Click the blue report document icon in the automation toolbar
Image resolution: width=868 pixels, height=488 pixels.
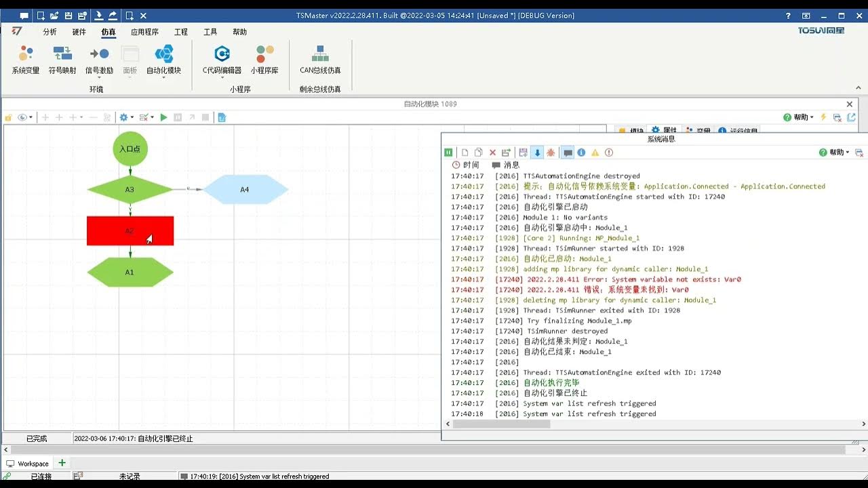[x=222, y=117]
